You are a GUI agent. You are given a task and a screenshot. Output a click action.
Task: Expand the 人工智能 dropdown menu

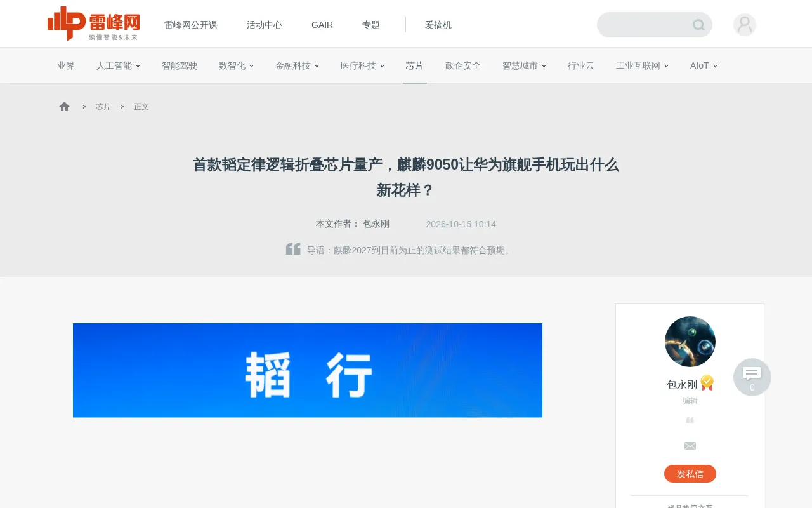pyautogui.click(x=119, y=65)
